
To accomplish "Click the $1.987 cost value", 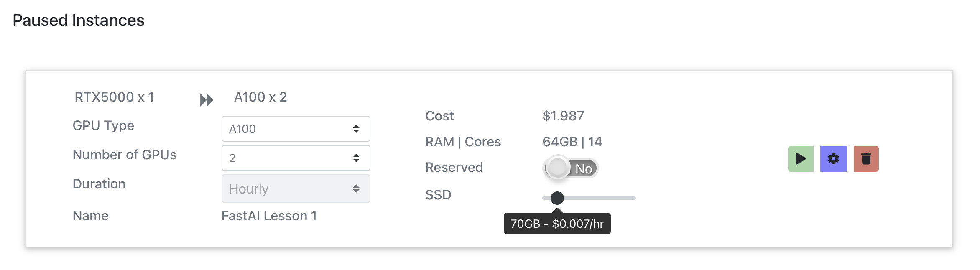I will 563,116.
